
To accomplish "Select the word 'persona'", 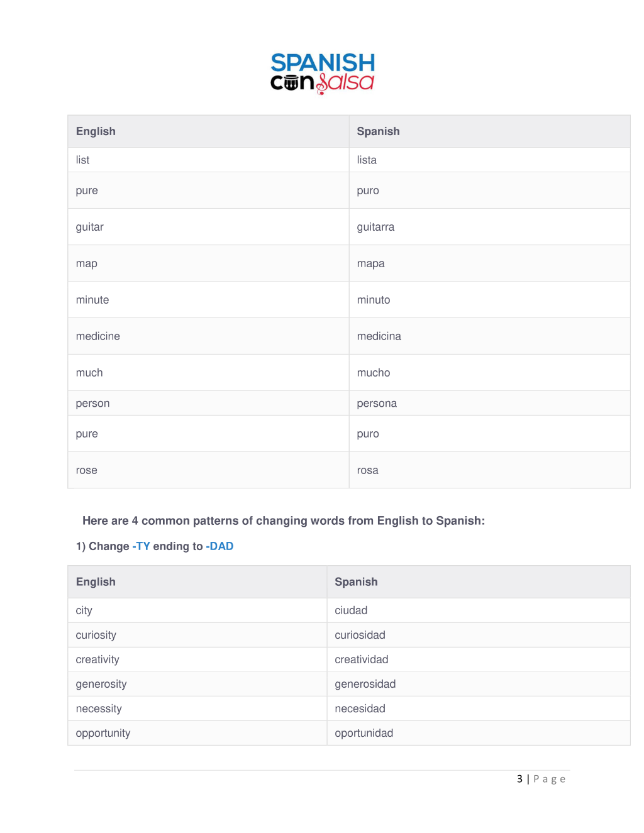I will (x=377, y=404).
